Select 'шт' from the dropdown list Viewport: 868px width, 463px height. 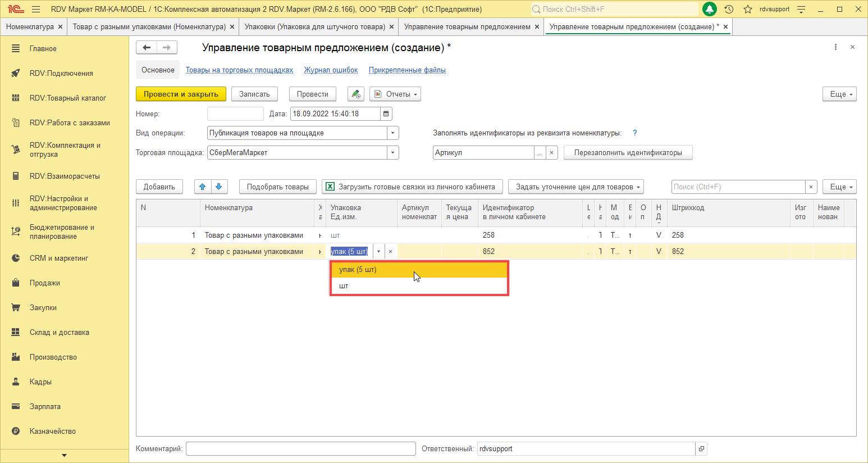tap(344, 286)
